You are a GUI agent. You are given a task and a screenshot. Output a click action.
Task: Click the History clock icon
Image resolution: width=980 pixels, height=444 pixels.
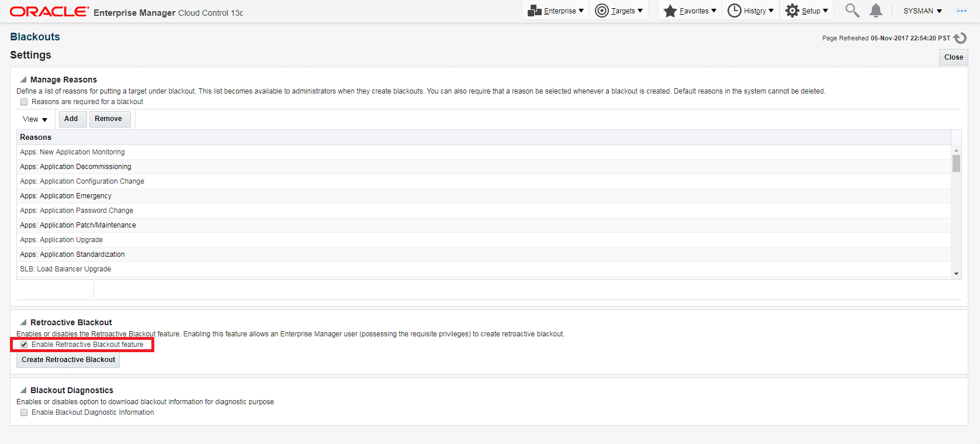(x=735, y=11)
